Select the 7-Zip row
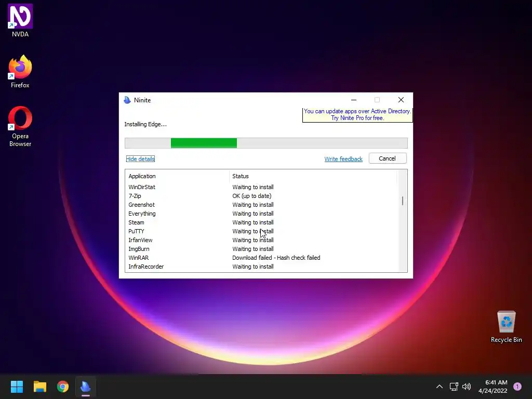 pos(262,196)
